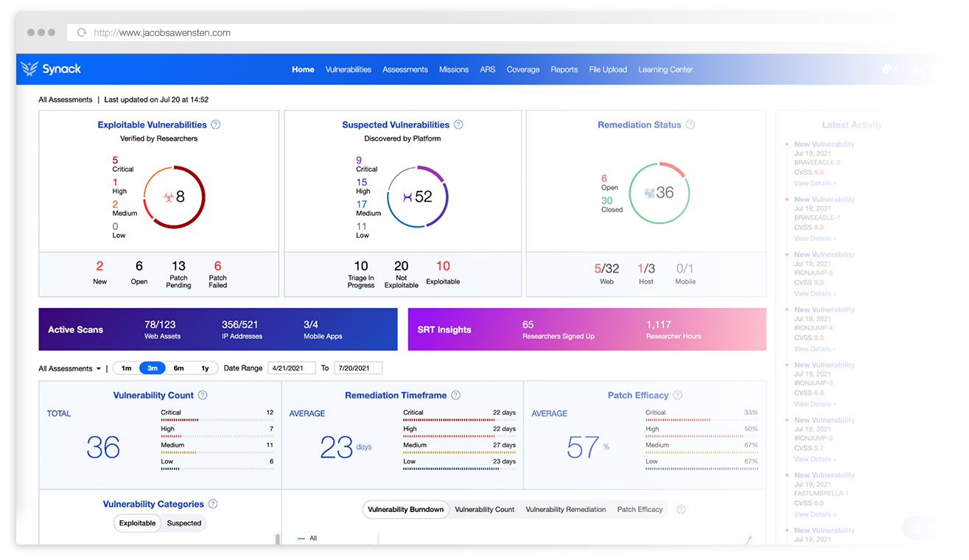
Task: Open help for Exploitable Vulnerabilities
Action: click(x=215, y=125)
